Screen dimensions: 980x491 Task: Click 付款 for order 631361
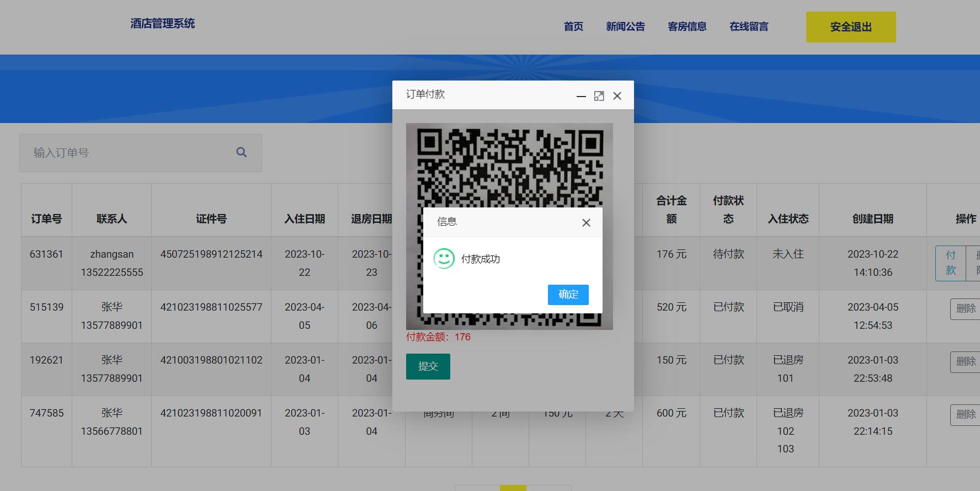[951, 263]
